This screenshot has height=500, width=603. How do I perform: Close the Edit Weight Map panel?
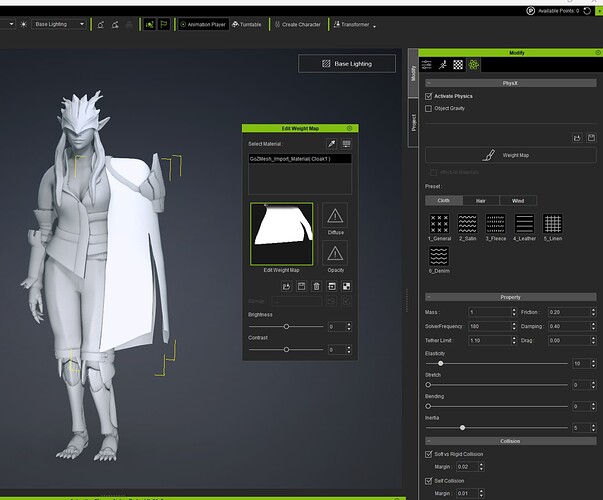click(349, 128)
